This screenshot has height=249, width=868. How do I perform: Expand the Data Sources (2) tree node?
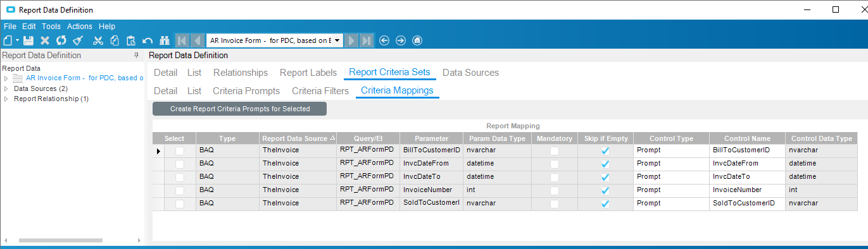point(6,88)
